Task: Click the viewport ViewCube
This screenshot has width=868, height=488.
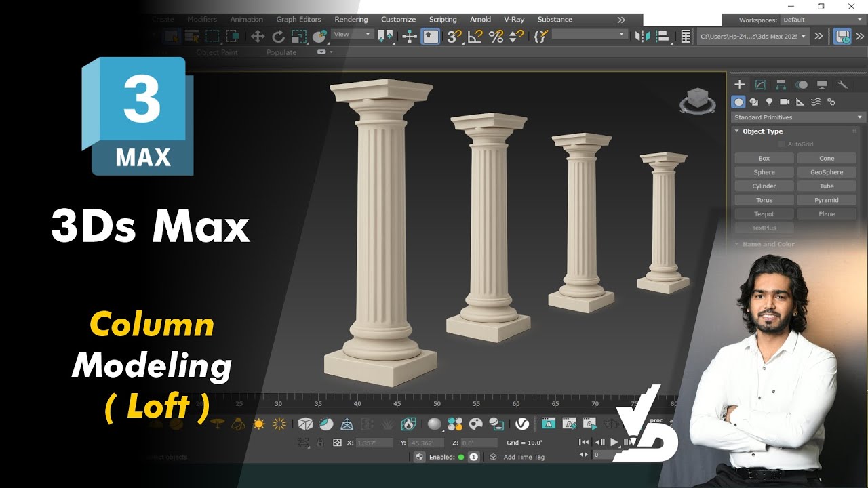Action: tap(697, 100)
